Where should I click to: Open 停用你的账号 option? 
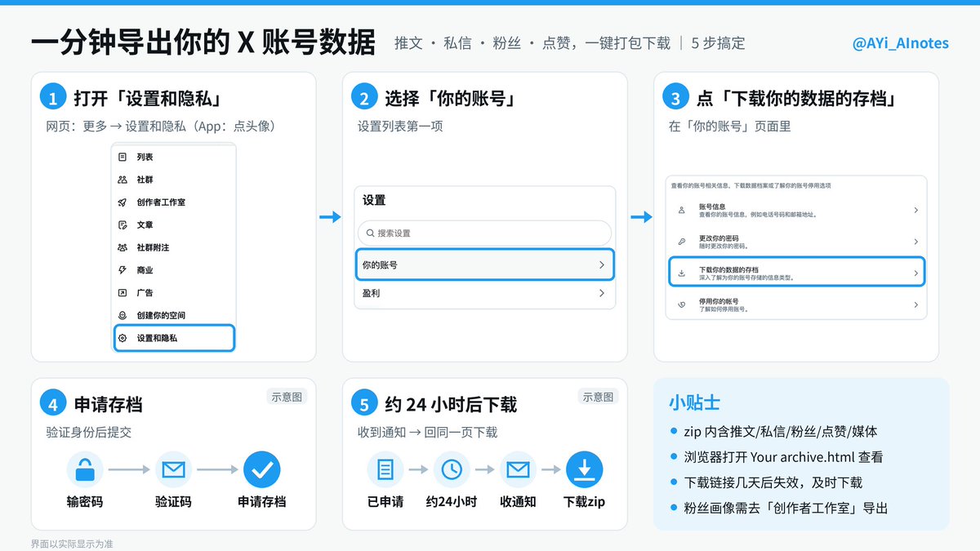pyautogui.click(x=796, y=304)
